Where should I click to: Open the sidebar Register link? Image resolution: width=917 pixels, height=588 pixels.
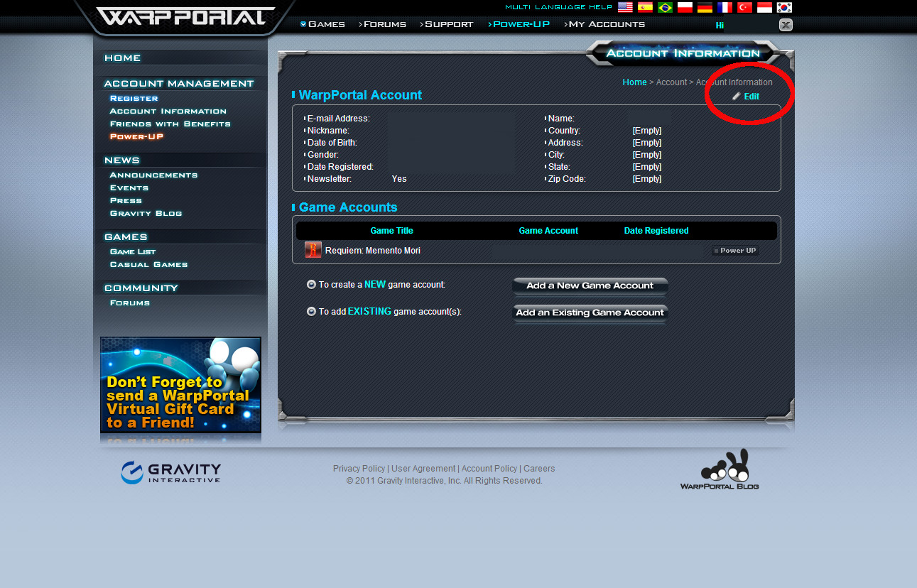pos(134,98)
